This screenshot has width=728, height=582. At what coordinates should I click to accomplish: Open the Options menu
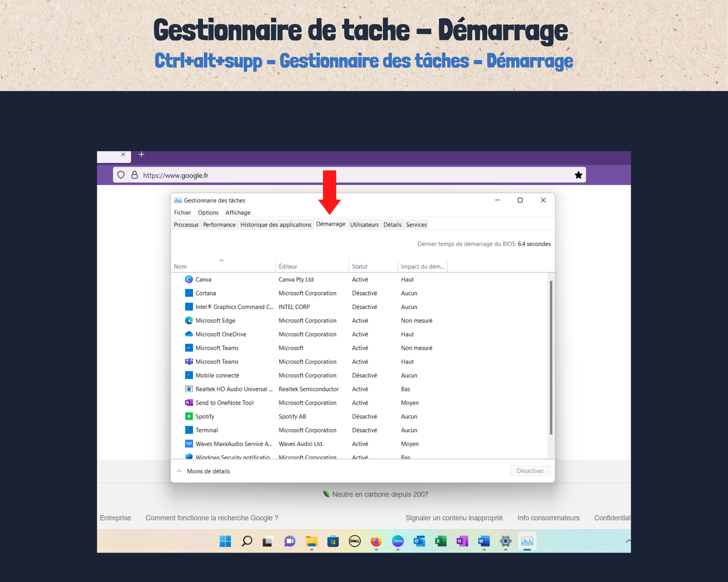click(x=208, y=212)
